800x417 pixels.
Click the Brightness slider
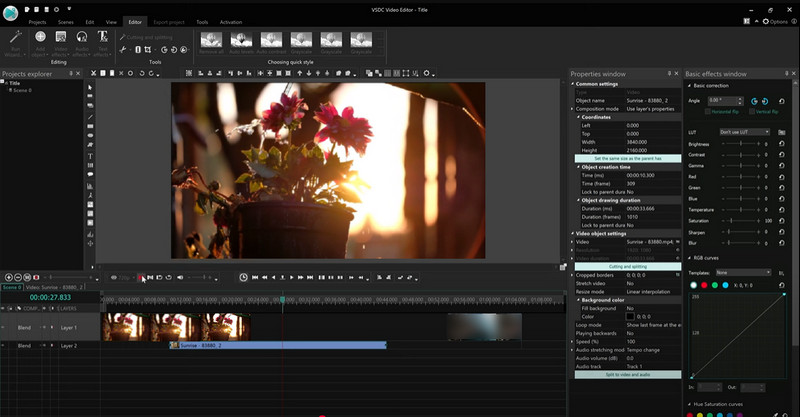coord(741,144)
